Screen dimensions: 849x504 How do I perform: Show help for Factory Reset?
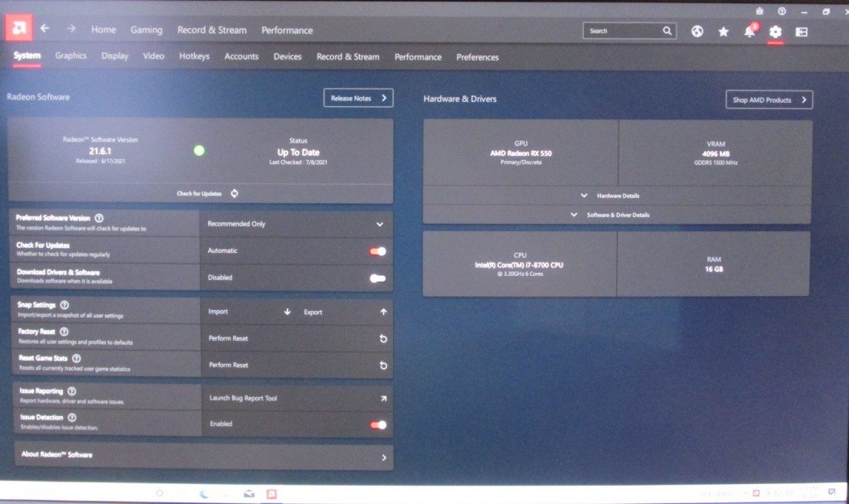coord(64,332)
